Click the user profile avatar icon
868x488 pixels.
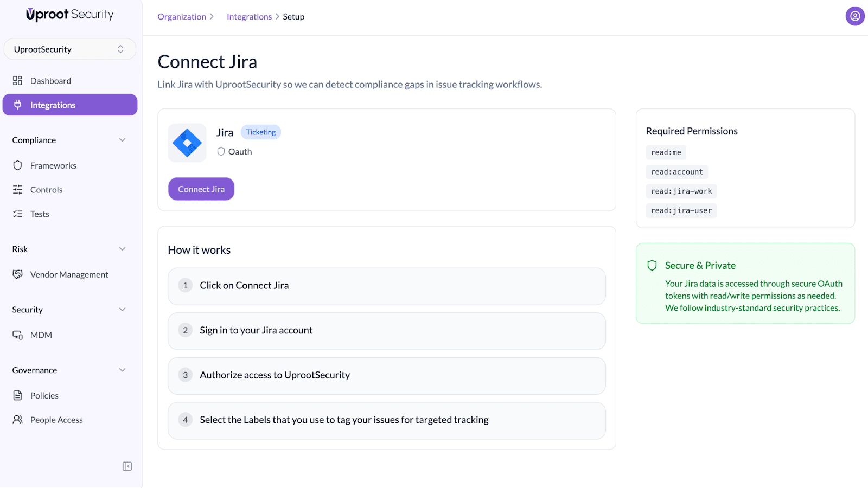click(854, 16)
